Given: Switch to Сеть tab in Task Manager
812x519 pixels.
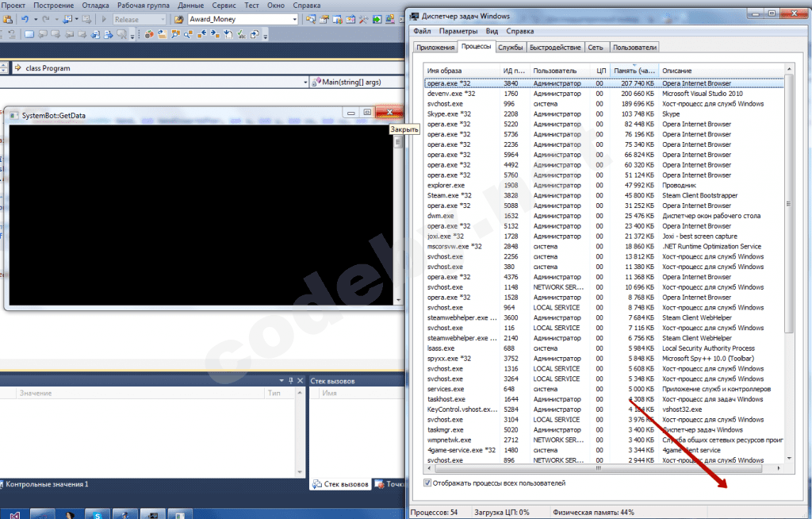Looking at the screenshot, I should [x=596, y=47].
